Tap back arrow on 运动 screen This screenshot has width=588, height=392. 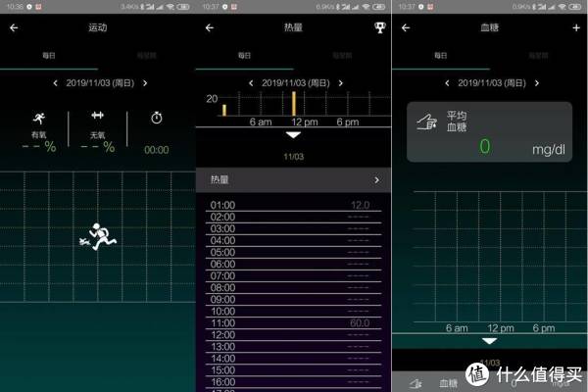[x=14, y=27]
